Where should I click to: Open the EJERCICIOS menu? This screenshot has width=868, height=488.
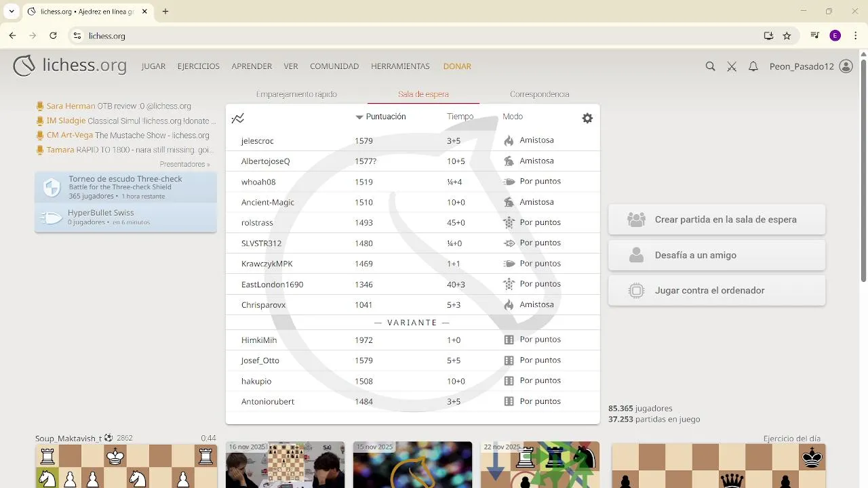[x=198, y=66]
